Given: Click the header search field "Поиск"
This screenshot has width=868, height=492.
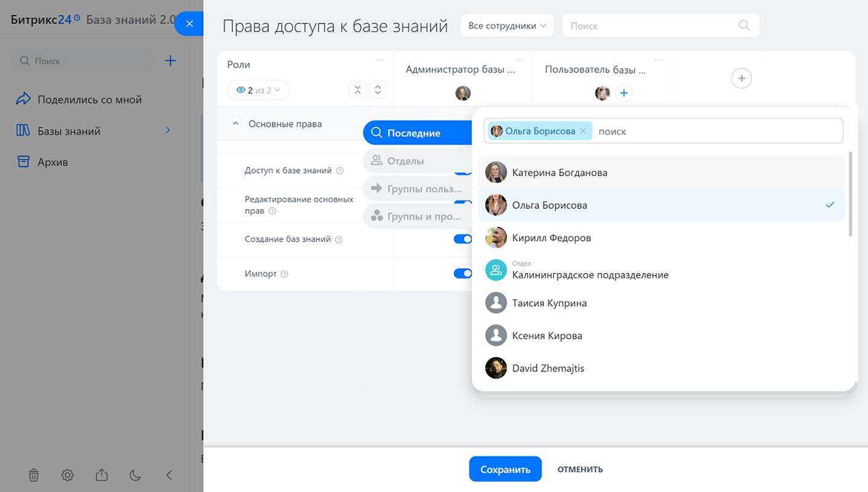Looking at the screenshot, I should (661, 26).
